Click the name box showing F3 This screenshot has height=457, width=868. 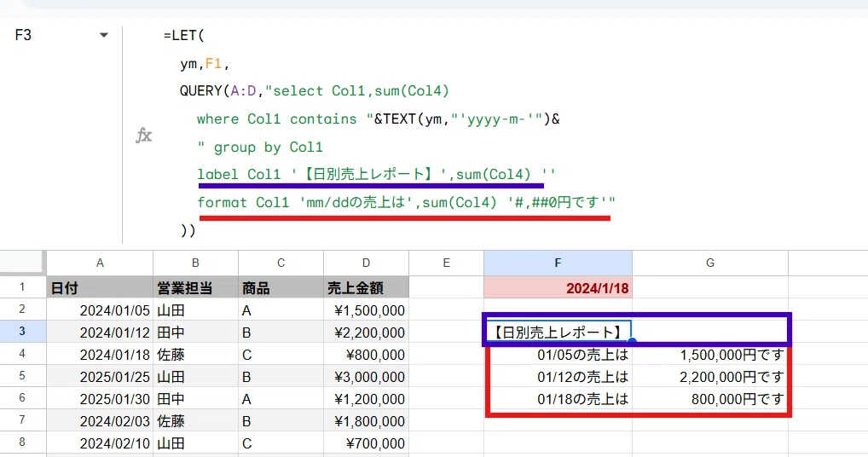click(x=23, y=36)
